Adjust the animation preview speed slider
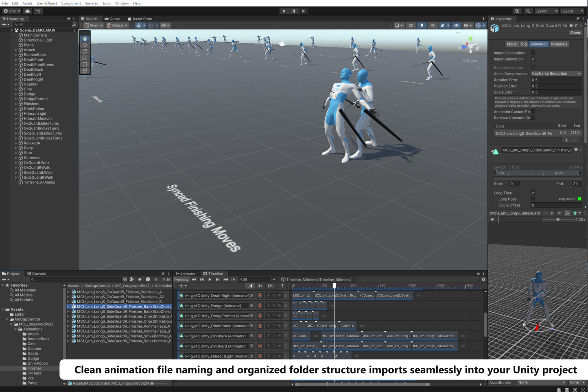Screen dimensions: 588x392 (x=557, y=219)
